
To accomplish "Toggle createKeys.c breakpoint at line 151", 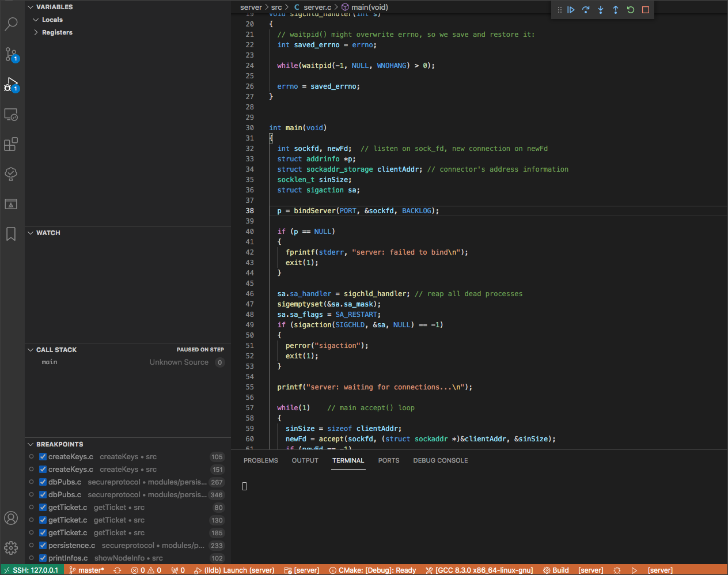I will point(43,470).
